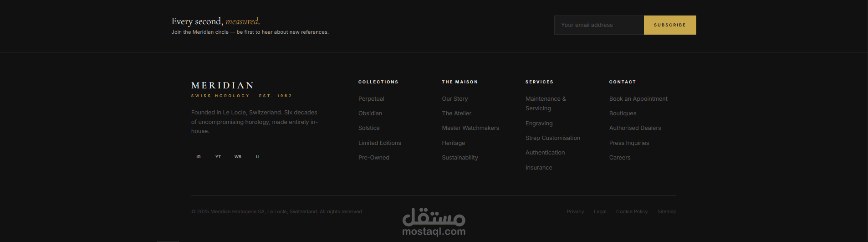Open Our Story page
Screen dimensions: 868x242
point(455,99)
